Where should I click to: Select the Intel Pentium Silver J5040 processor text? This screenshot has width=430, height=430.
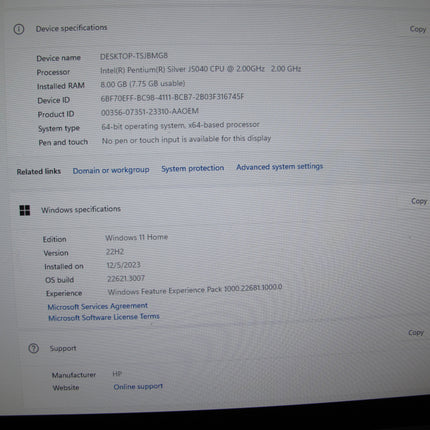click(x=201, y=69)
